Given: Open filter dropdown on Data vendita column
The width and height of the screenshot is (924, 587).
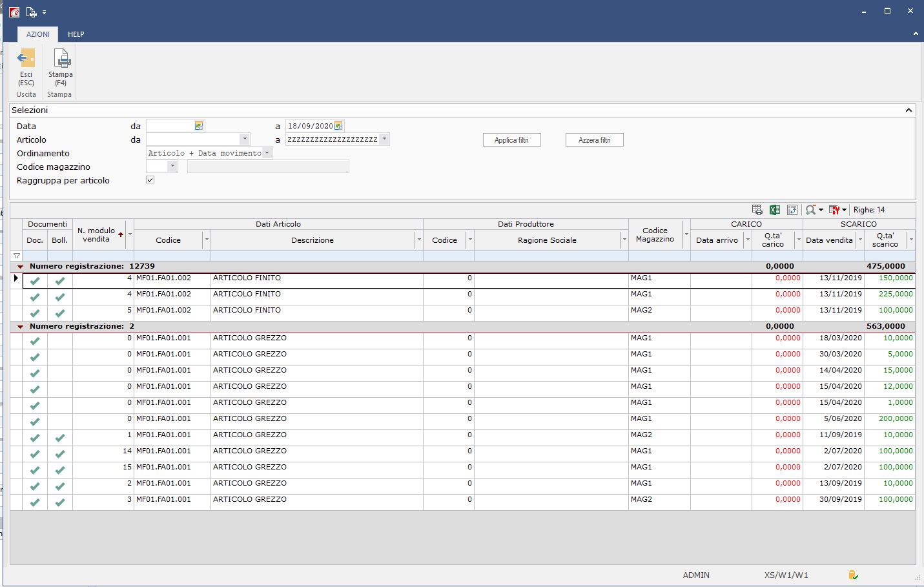Looking at the screenshot, I should pos(860,240).
